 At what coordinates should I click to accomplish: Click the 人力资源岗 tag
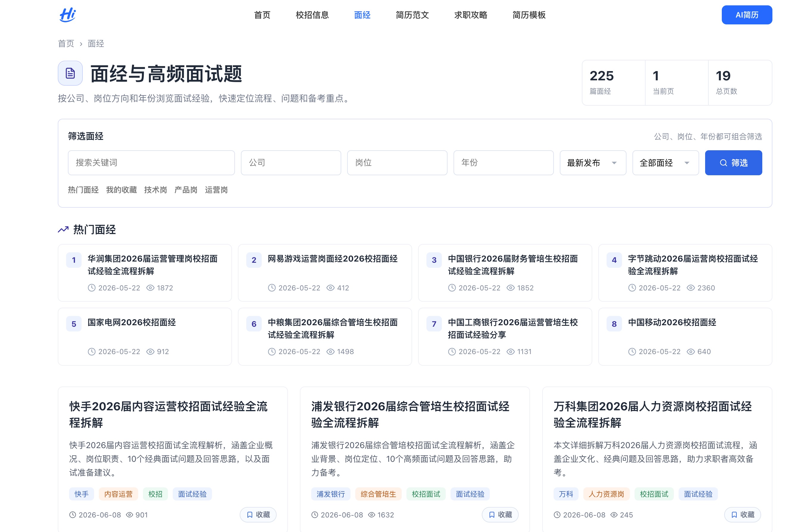pyautogui.click(x=606, y=494)
